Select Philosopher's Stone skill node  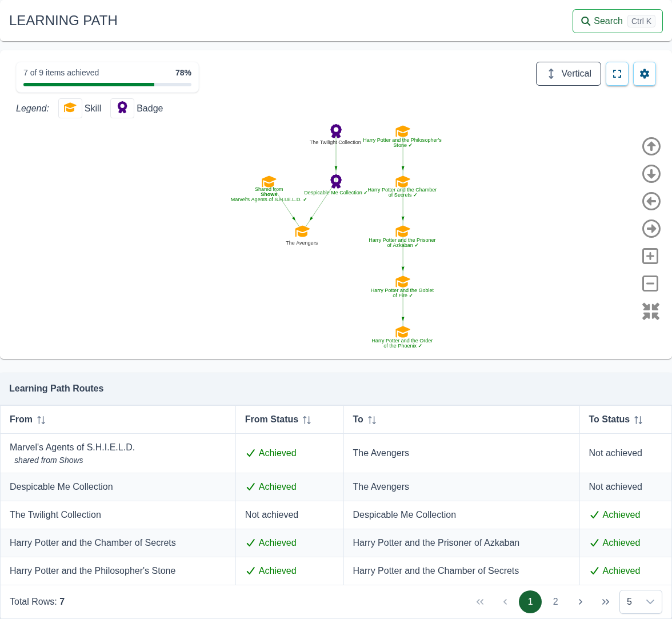pos(403,131)
